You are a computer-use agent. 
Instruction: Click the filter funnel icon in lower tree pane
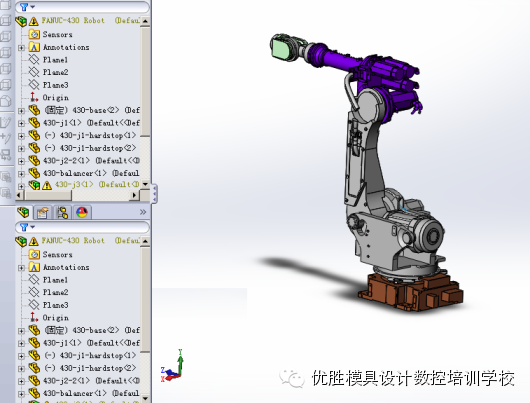click(x=24, y=227)
